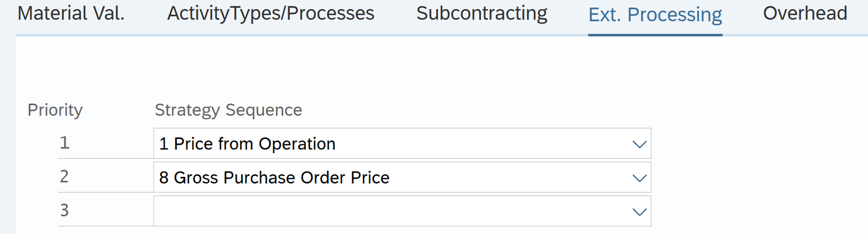The height and width of the screenshot is (234, 868).
Task: Focus the blank priority 3 strategy field
Action: 380,211
